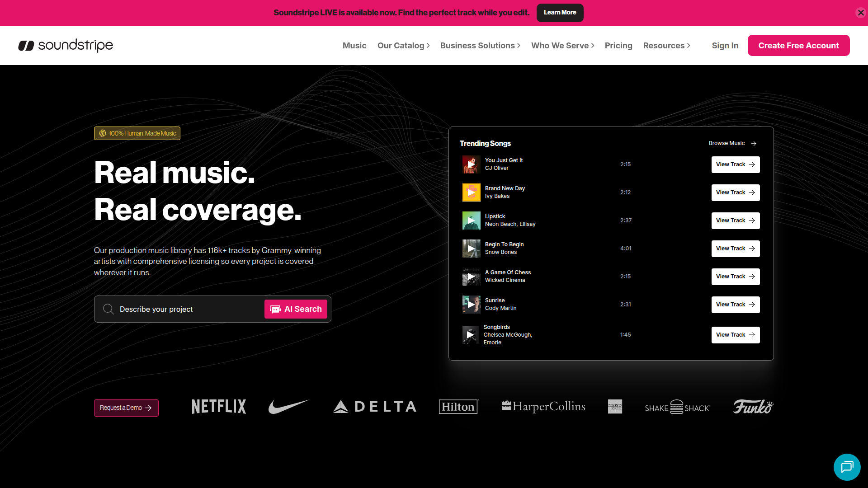Expand the Resources menu
This screenshot has height=488, width=868.
click(x=666, y=46)
